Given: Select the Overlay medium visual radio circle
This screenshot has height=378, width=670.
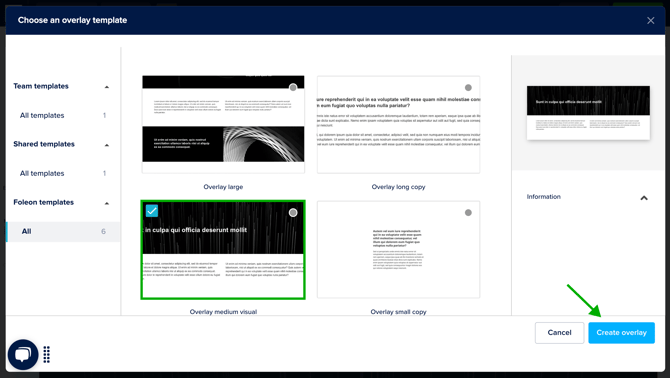Looking at the screenshot, I should [293, 213].
